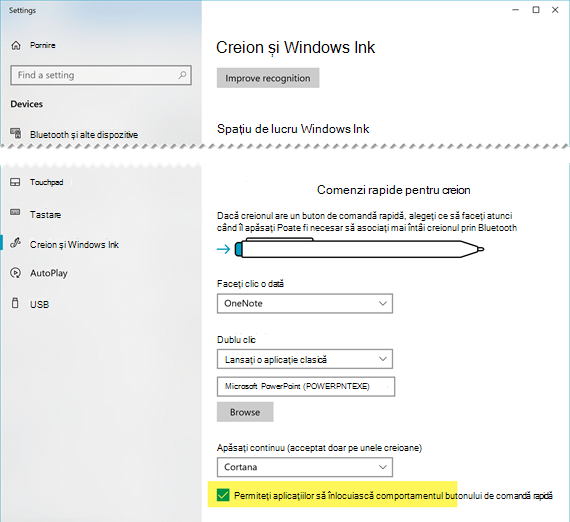
Task: Click the Tastare keyboard icon
Action: [x=15, y=212]
